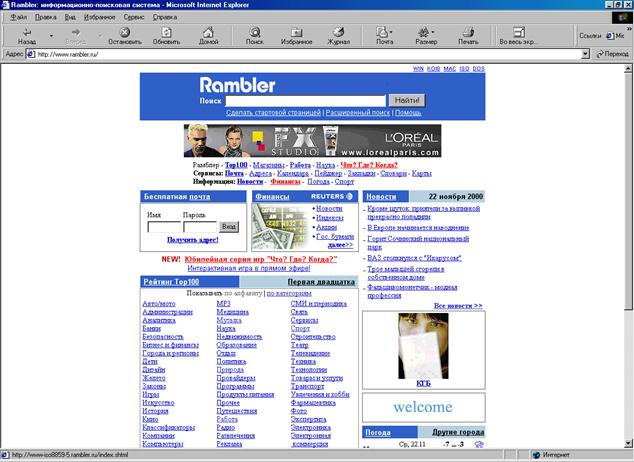The width and height of the screenshot is (634, 462).
Task: Open the MP3 category link
Action: [x=223, y=304]
